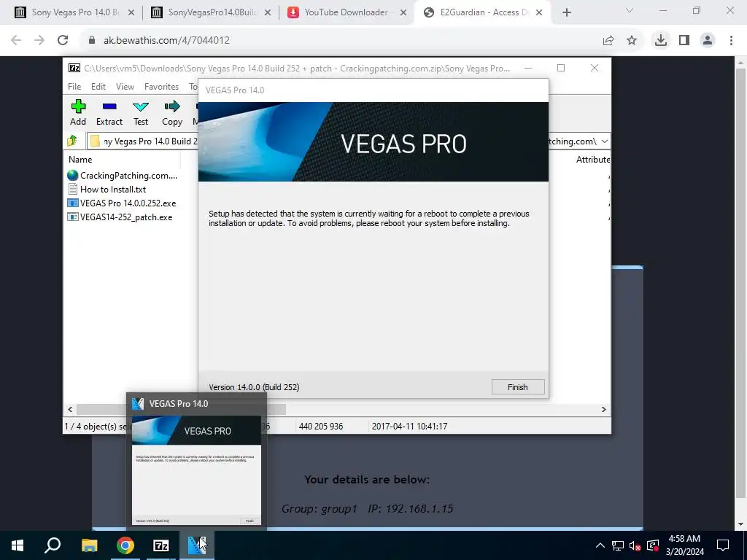Screen dimensions: 747x560
Task: Click the 7-Zip horizontal scrollbar right arrow
Action: [603, 410]
